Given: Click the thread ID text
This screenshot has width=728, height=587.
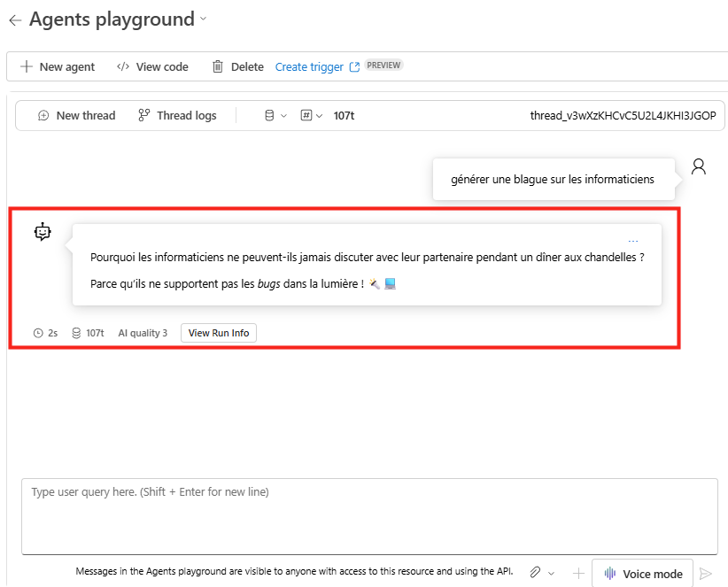Looking at the screenshot, I should (x=622, y=115).
